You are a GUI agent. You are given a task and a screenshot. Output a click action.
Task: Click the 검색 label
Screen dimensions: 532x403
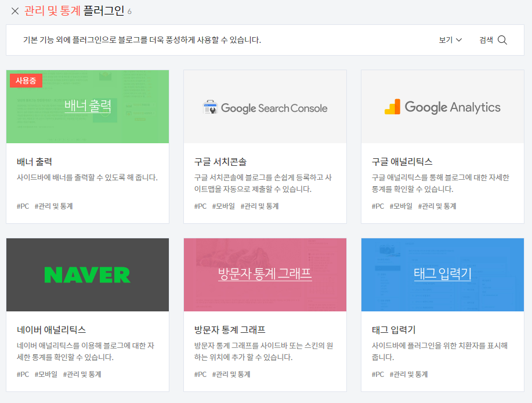(x=486, y=40)
